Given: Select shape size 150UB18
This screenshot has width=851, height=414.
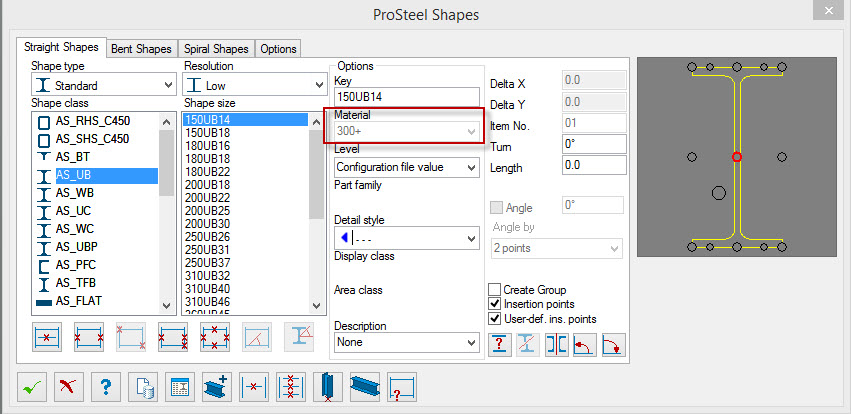Looking at the screenshot, I should pyautogui.click(x=207, y=133).
